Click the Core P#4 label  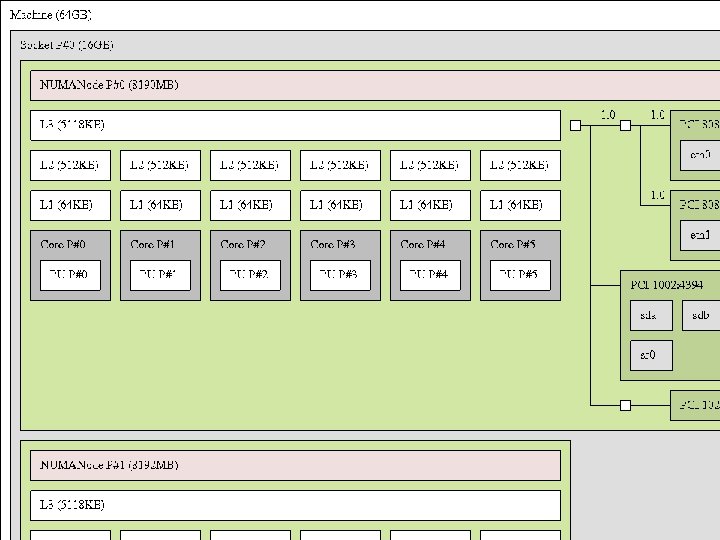[x=423, y=244]
